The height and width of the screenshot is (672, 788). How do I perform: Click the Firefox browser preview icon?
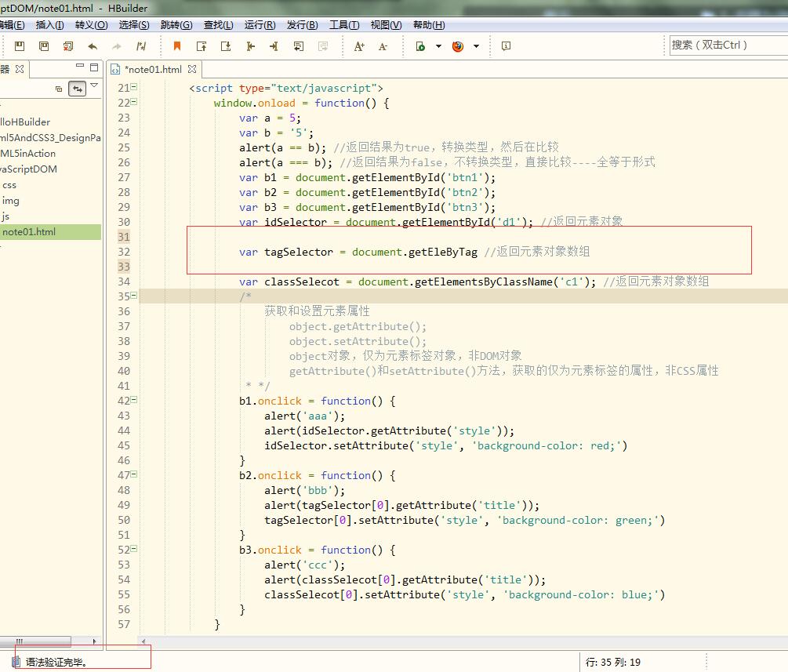click(458, 46)
